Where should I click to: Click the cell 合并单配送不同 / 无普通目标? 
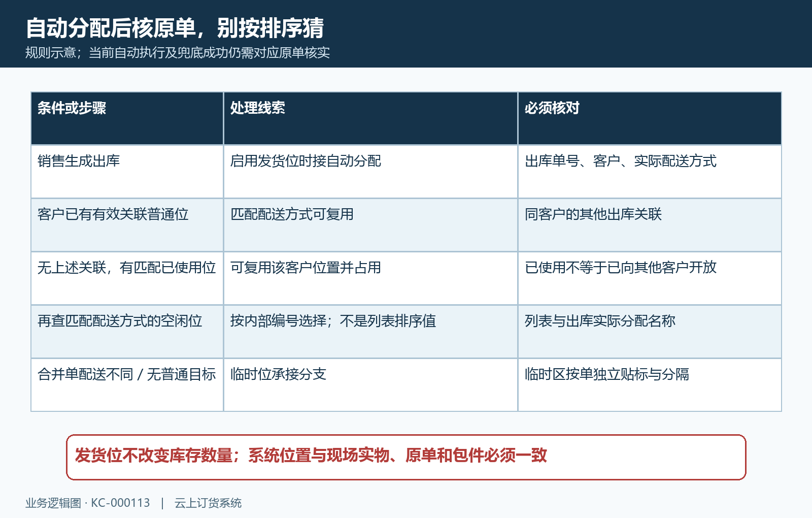click(x=127, y=385)
